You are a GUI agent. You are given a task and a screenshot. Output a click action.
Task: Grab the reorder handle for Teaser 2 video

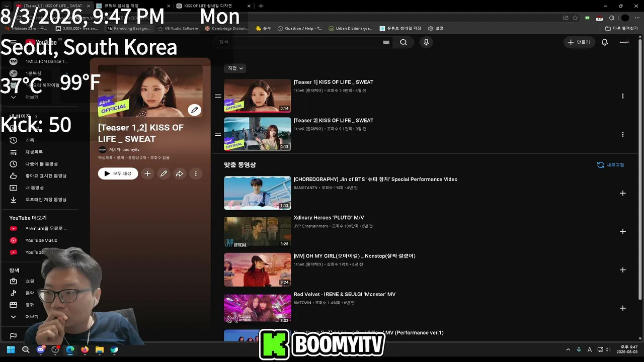point(218,134)
